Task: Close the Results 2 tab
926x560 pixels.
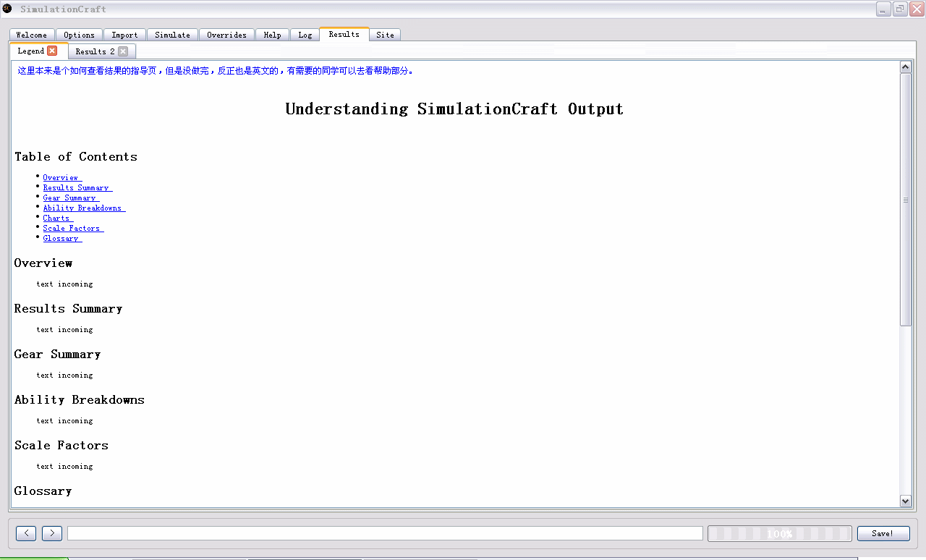Action: [x=123, y=51]
